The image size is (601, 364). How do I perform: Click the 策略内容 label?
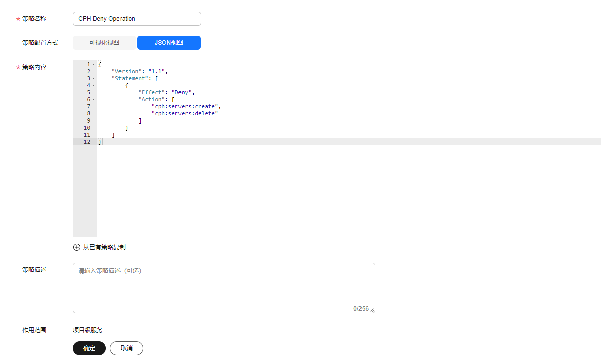34,67
